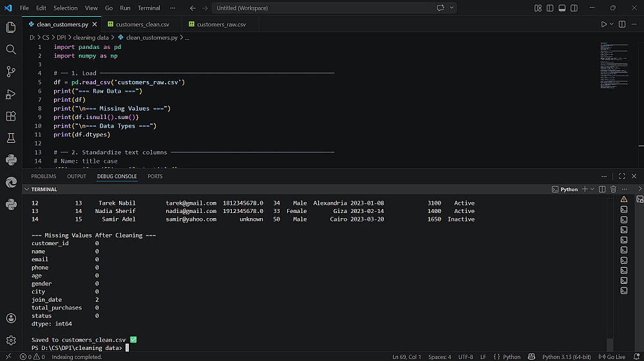Toggle secondary side bar visibility
644x361 pixels.
[574, 8]
